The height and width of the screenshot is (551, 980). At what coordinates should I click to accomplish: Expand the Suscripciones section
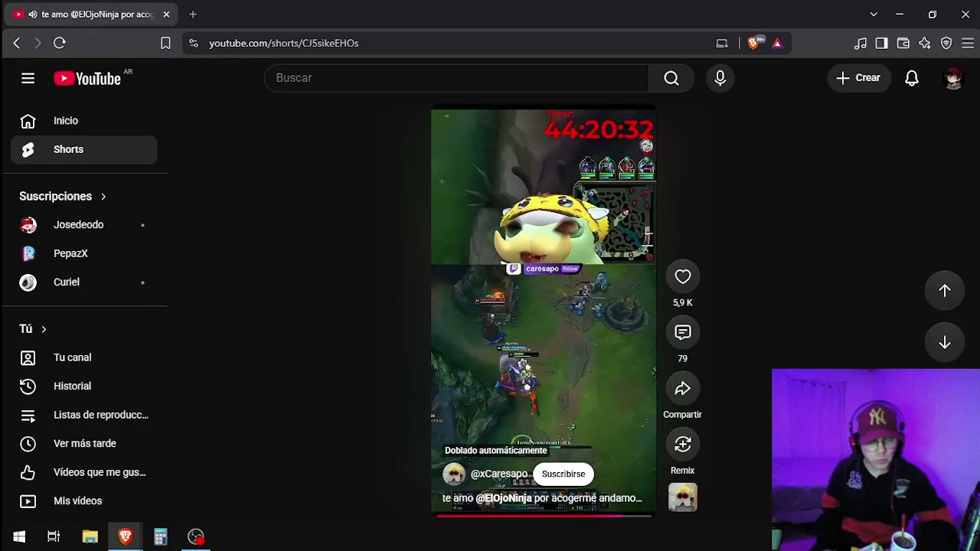pos(63,197)
